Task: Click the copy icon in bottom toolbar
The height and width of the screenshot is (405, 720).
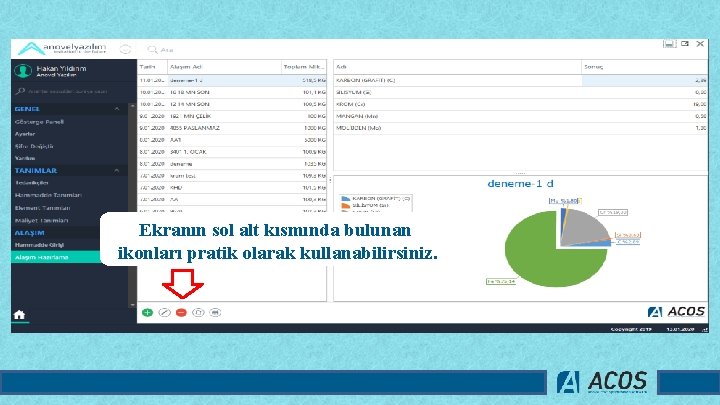Action: click(198, 313)
